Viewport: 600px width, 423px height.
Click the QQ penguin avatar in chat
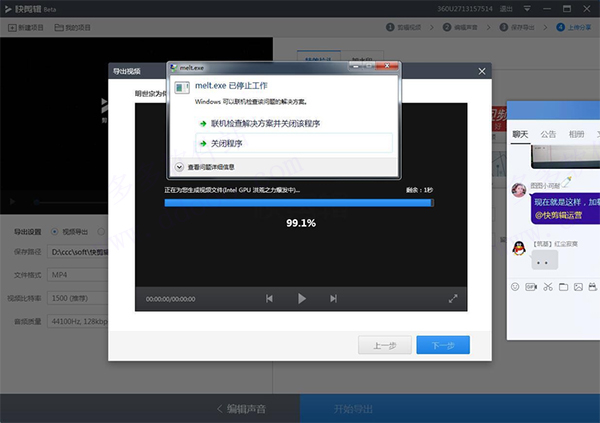coord(519,248)
